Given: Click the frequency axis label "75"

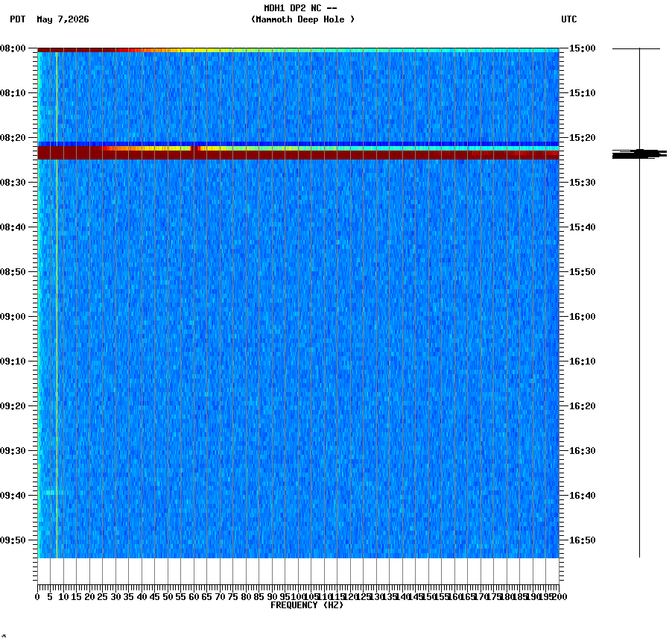Looking at the screenshot, I should coord(233,597).
